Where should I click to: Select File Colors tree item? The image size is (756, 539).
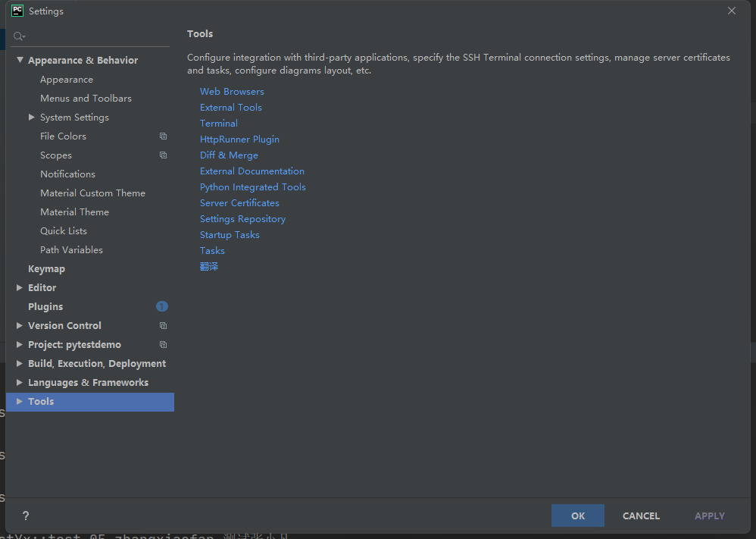click(63, 136)
